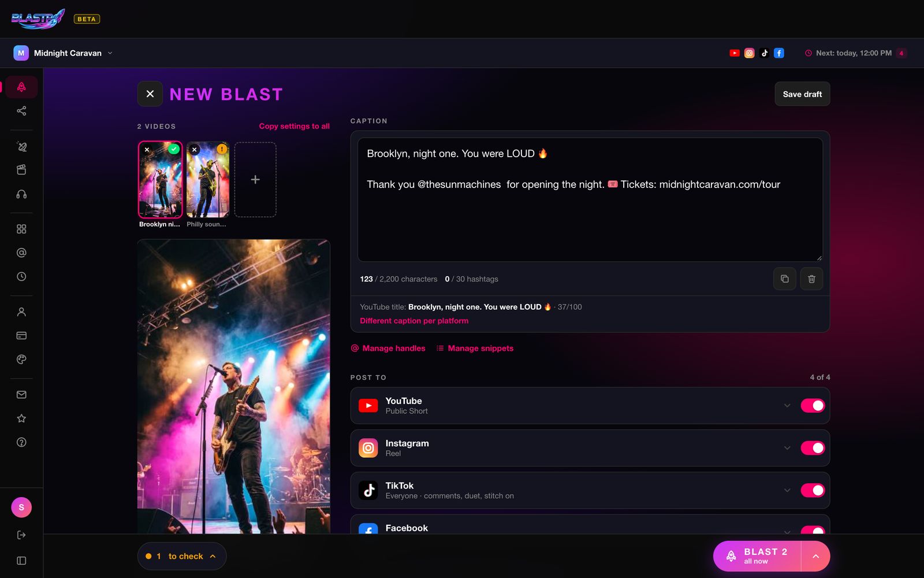
Task: Click the Next: today, 12:00 PM indicator
Action: click(x=848, y=53)
